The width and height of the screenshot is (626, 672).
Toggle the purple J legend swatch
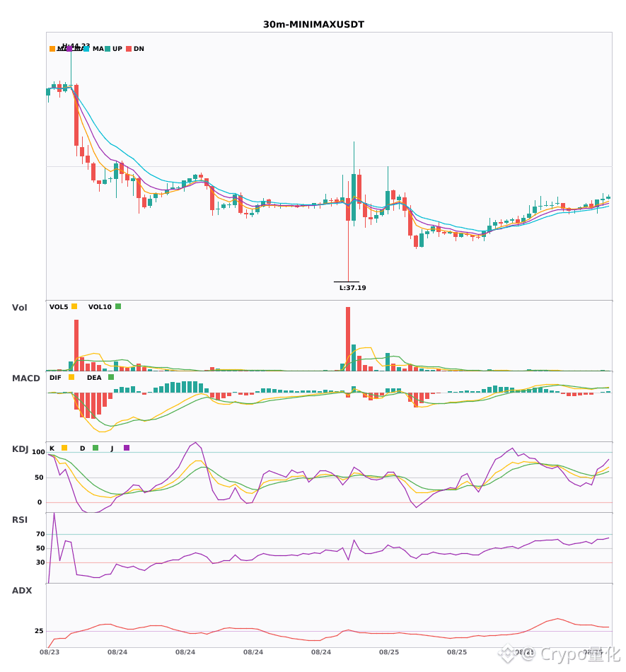tap(127, 448)
